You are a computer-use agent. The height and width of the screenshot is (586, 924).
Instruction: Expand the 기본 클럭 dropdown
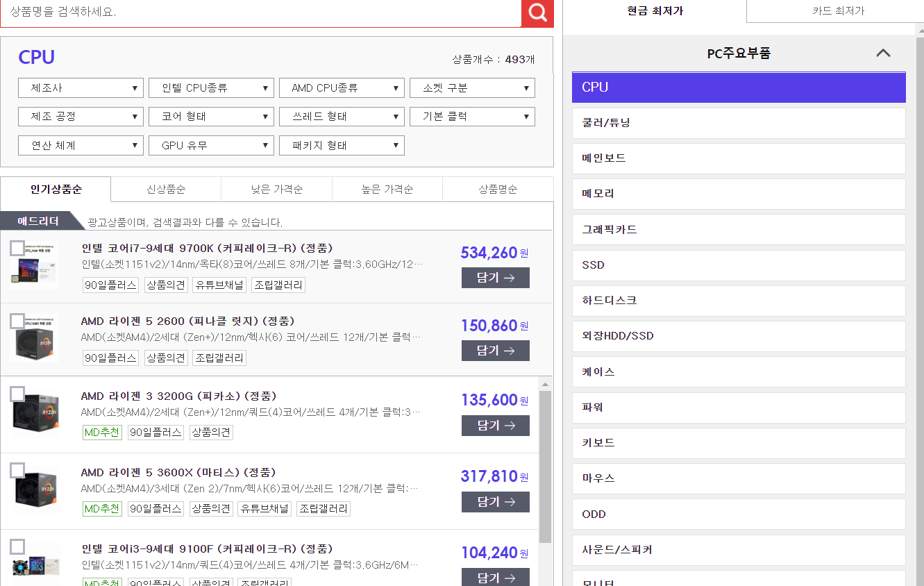472,117
